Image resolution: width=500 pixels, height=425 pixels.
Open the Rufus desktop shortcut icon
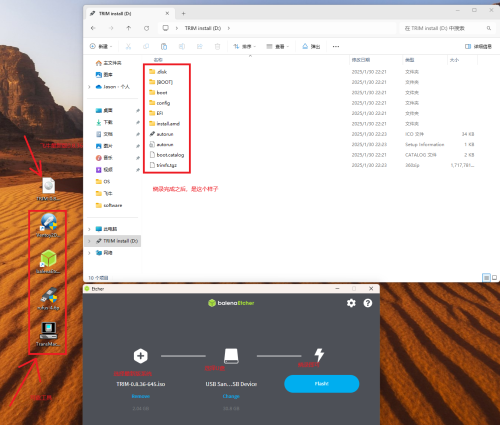click(49, 298)
